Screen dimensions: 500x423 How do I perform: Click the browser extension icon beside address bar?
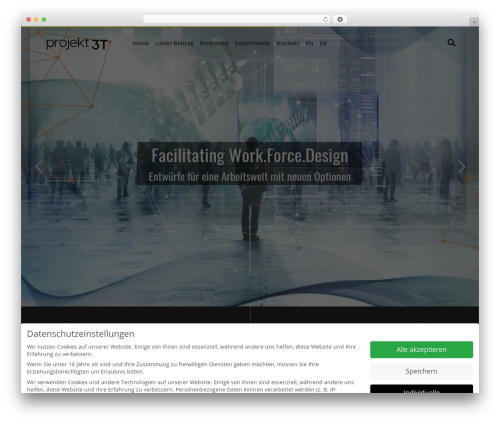[340, 19]
